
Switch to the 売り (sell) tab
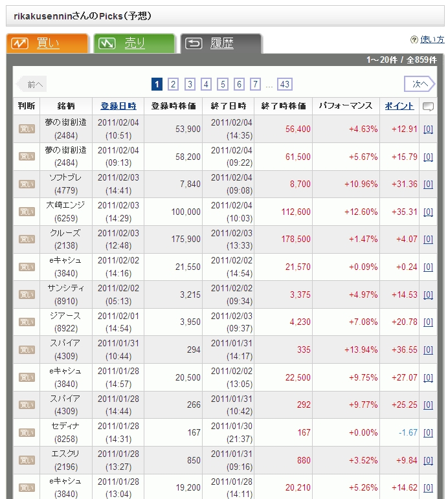(x=134, y=43)
